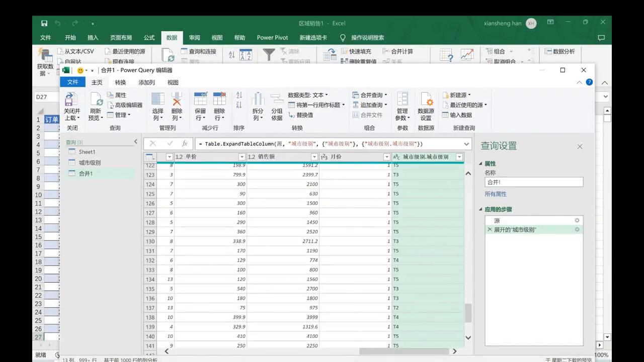Click the 分组依据 (Group By) icon
Viewport: 644px width, 362px height.
(x=277, y=99)
